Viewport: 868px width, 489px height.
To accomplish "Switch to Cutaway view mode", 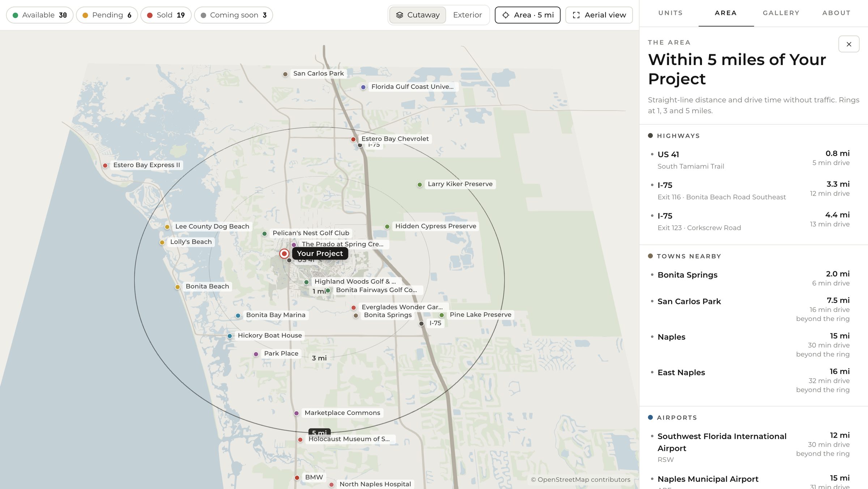I will [x=418, y=15].
